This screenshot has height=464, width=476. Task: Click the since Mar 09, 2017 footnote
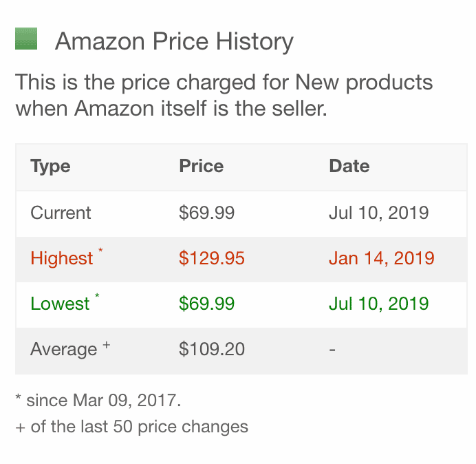[98, 400]
